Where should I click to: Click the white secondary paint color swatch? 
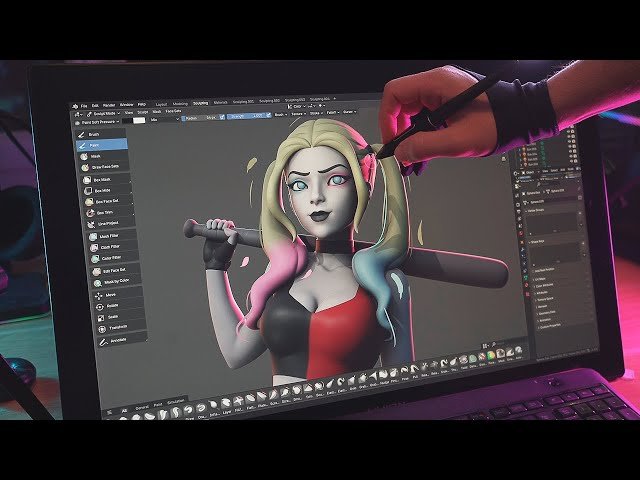(139, 120)
